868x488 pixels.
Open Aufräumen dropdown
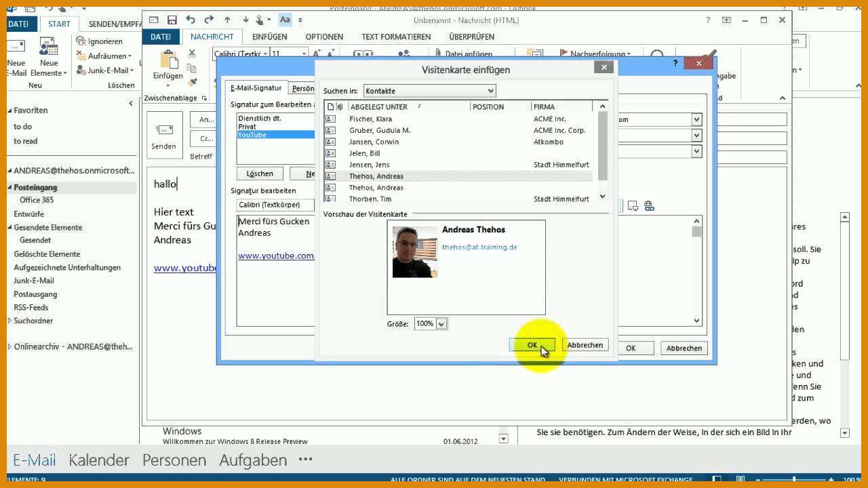click(x=104, y=56)
